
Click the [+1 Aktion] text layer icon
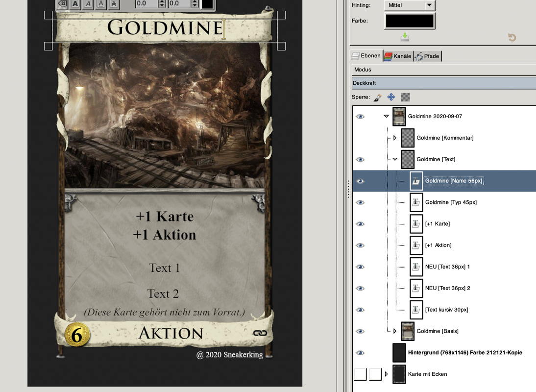click(x=416, y=245)
